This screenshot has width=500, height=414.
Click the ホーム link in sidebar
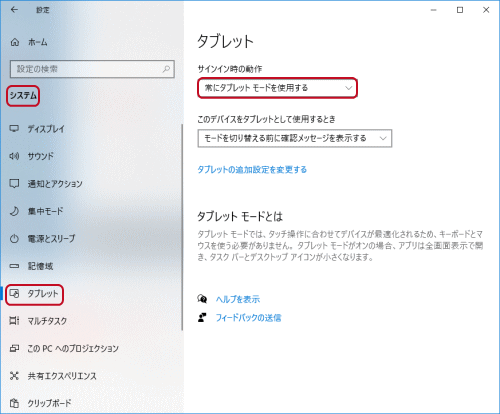(x=38, y=42)
